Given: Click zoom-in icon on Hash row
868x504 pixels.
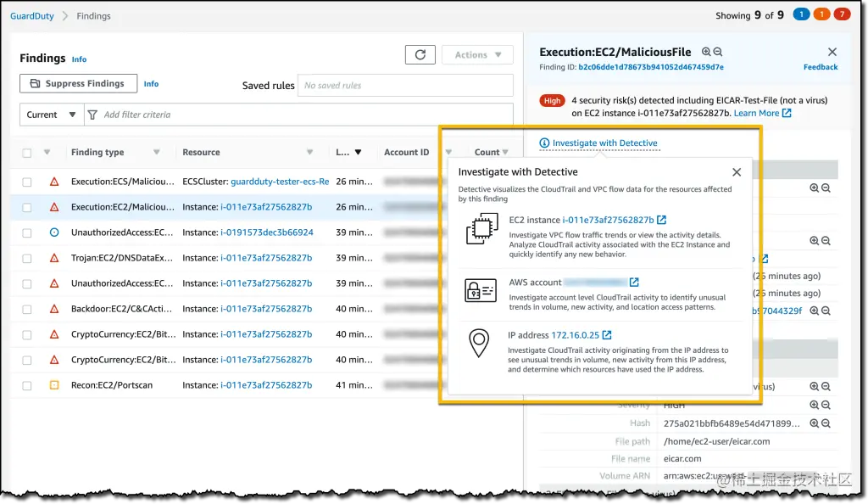Looking at the screenshot, I should [x=815, y=423].
